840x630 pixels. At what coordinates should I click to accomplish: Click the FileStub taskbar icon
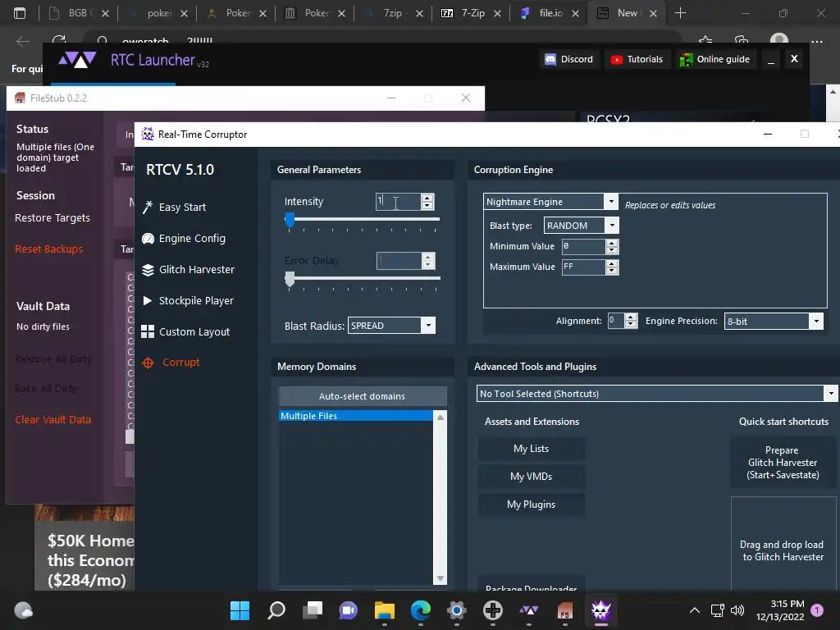tap(565, 610)
